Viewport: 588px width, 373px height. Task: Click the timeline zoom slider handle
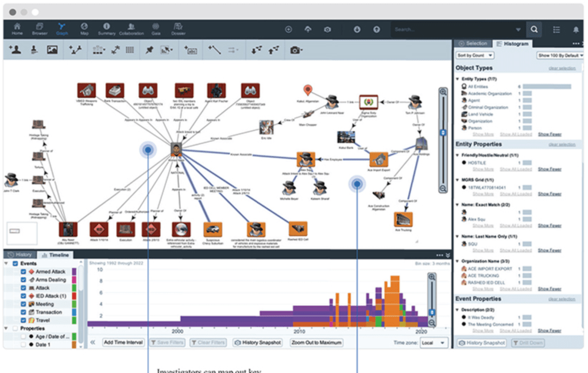click(432, 312)
